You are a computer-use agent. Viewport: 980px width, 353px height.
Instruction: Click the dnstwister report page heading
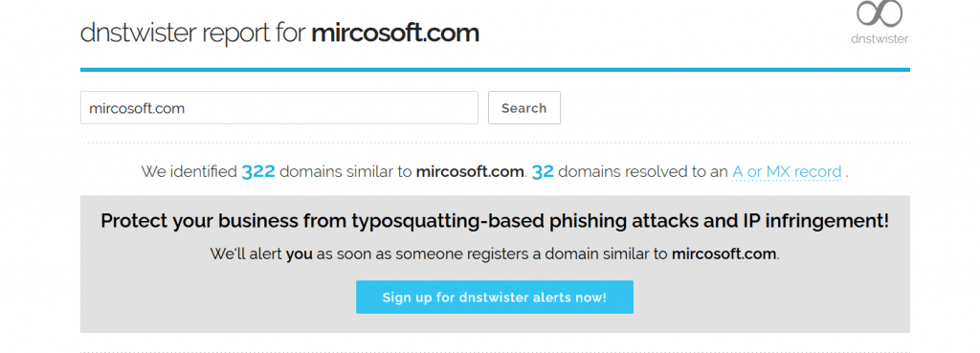(279, 33)
